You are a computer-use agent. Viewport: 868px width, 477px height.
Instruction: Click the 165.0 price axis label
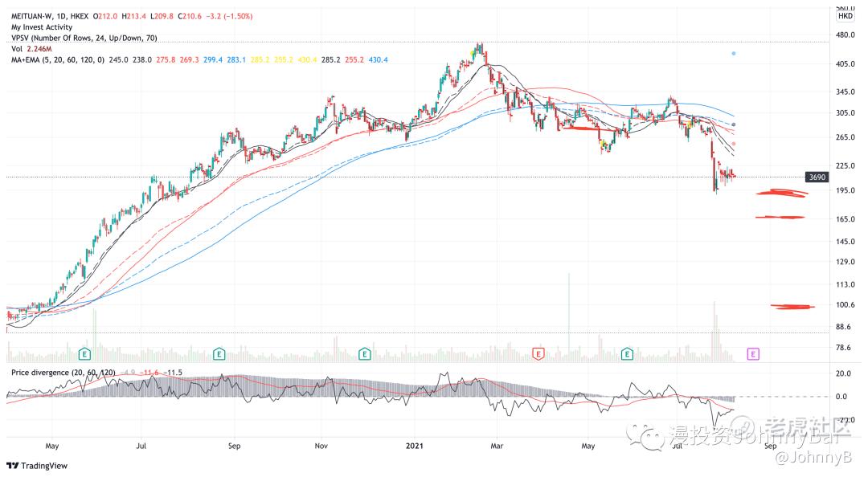click(x=845, y=219)
